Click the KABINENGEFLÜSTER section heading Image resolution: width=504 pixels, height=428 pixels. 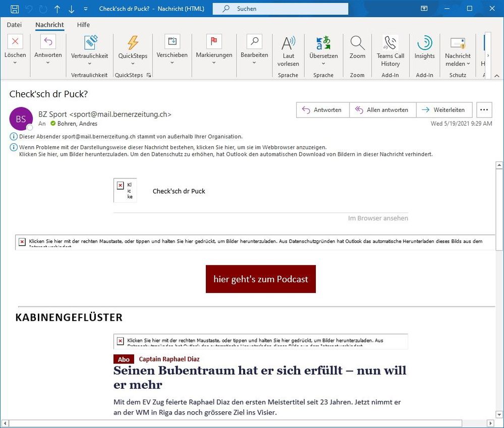[x=69, y=318]
